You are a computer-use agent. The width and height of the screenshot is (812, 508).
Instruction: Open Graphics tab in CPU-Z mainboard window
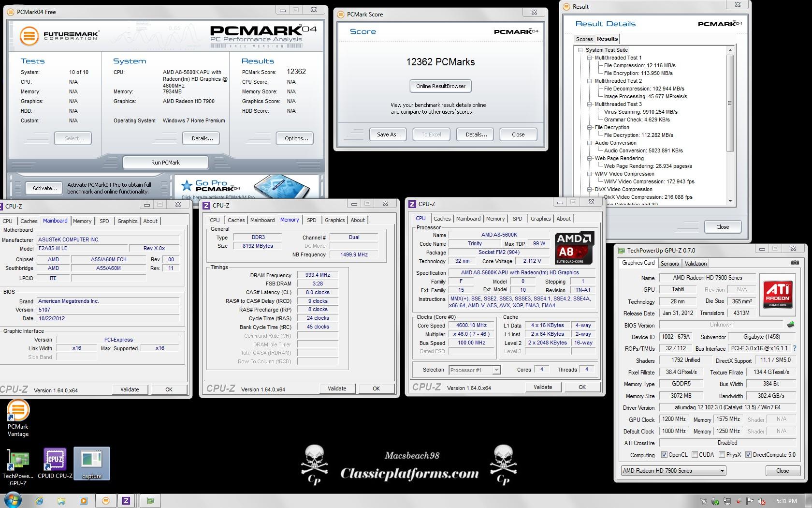pyautogui.click(x=127, y=221)
